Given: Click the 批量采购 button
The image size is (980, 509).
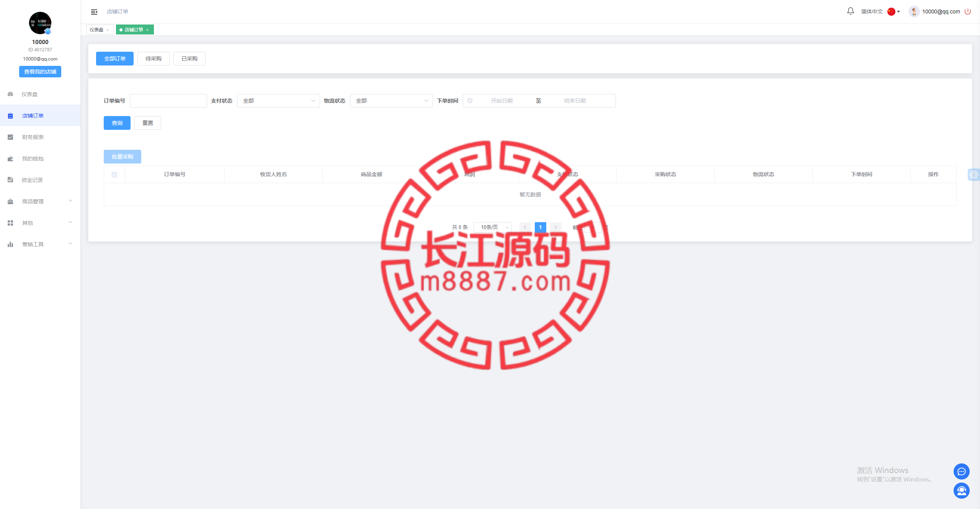Looking at the screenshot, I should pos(122,157).
